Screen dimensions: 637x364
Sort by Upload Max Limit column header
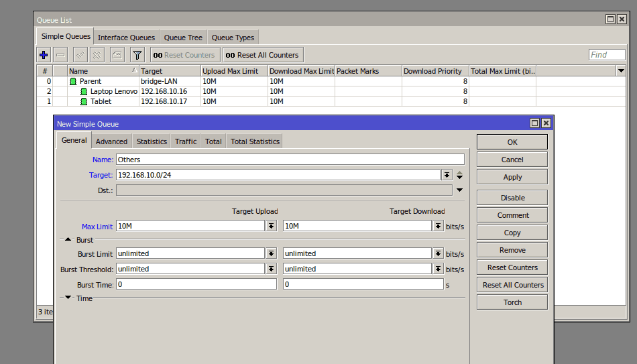tap(234, 71)
